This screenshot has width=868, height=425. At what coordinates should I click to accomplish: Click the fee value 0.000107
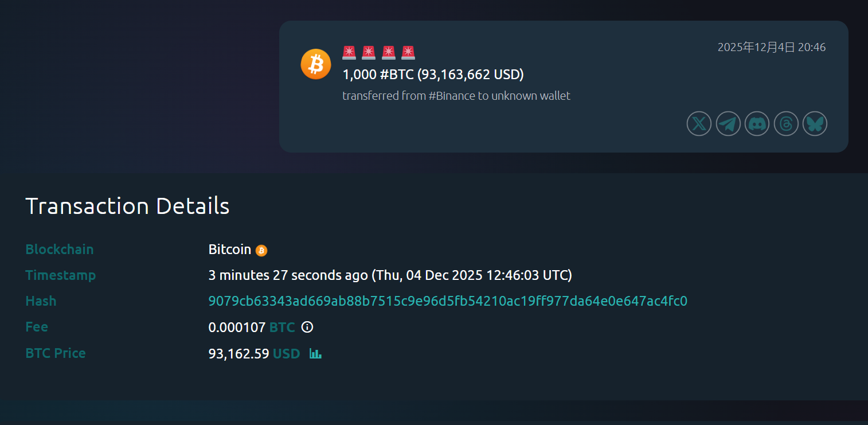(x=237, y=327)
